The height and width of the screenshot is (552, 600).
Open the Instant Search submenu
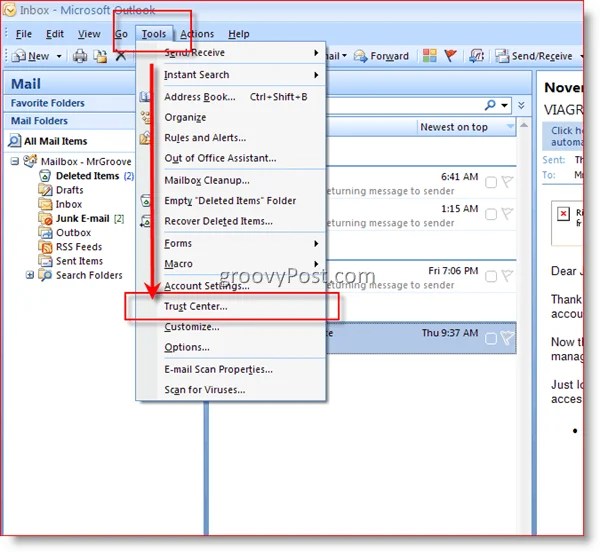[x=231, y=75]
